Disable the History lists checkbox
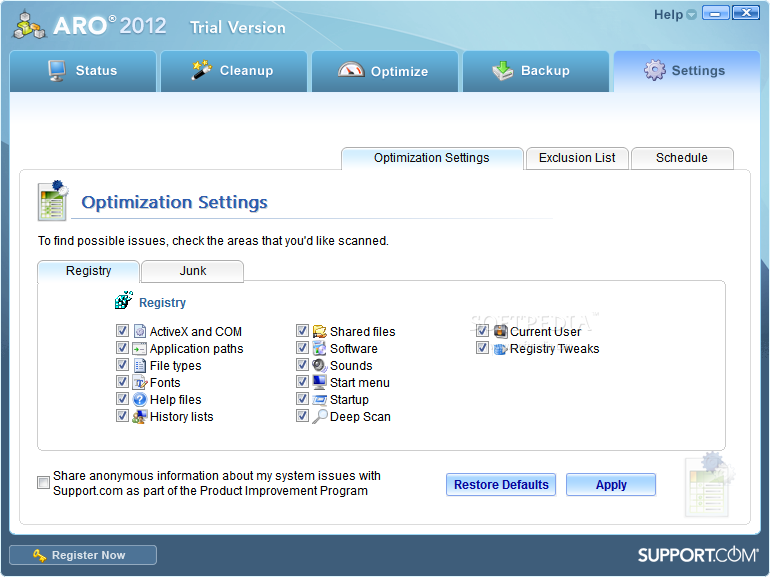 click(122, 416)
